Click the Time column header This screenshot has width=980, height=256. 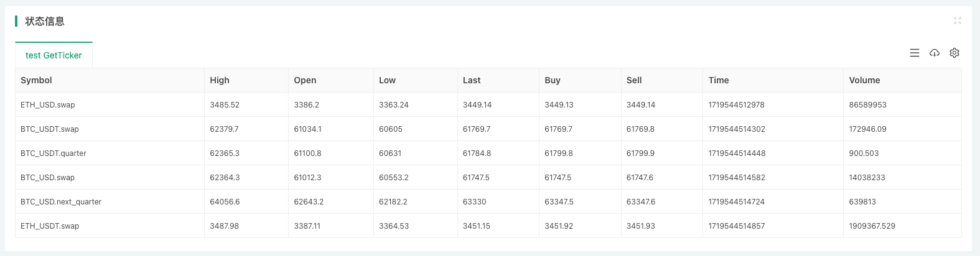719,80
